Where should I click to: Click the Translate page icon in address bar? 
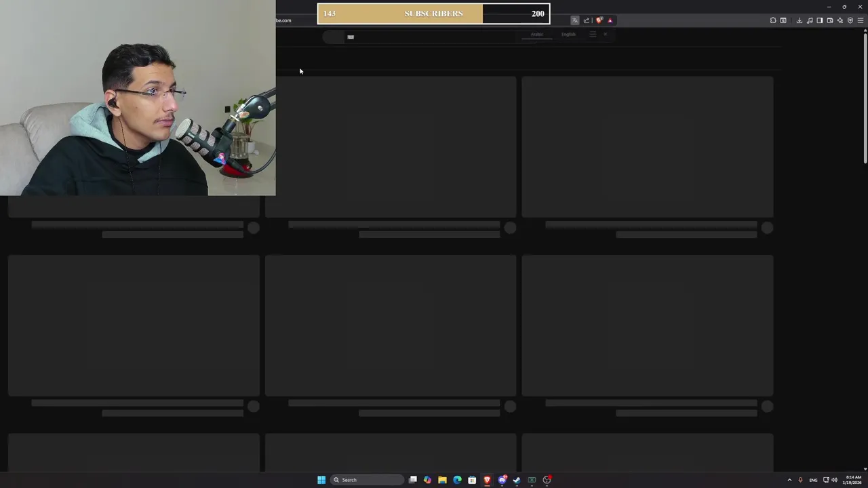(575, 20)
